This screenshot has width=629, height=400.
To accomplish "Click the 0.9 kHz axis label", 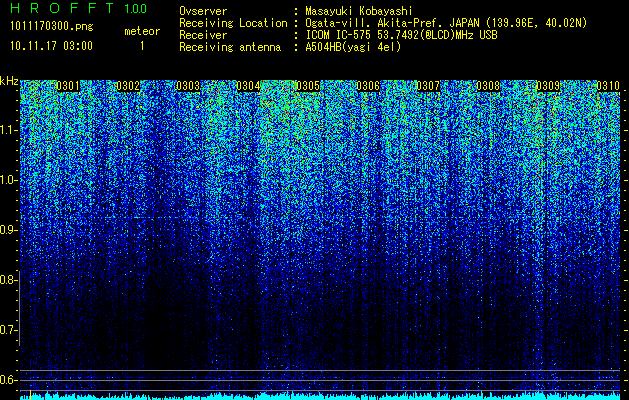I will [x=8, y=230].
